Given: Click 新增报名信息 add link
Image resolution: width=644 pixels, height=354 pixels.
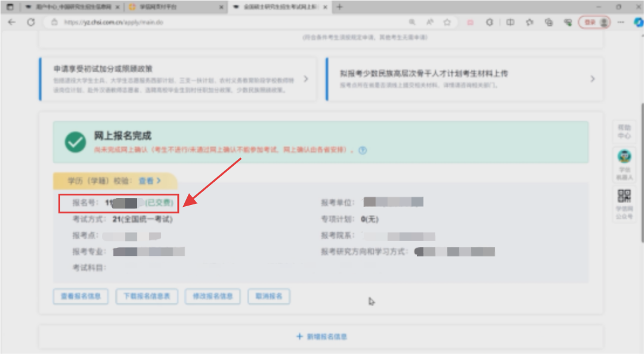Looking at the screenshot, I should pyautogui.click(x=321, y=337).
